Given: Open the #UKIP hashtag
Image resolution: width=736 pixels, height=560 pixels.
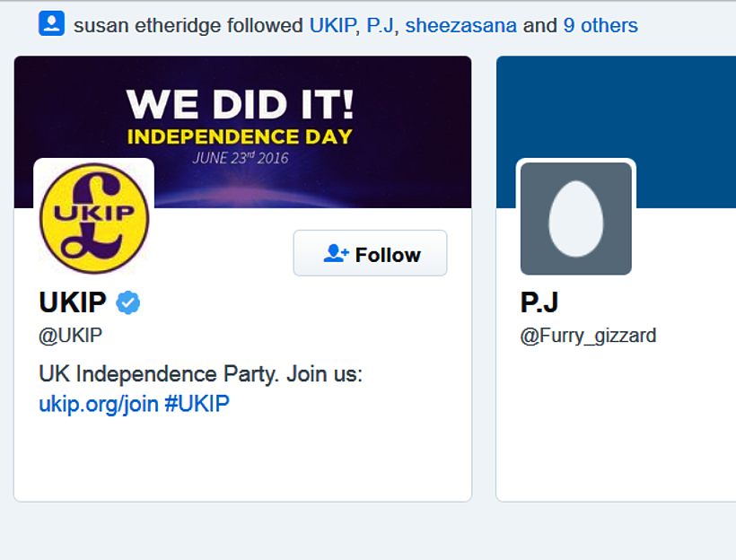Looking at the screenshot, I should coord(197,404).
